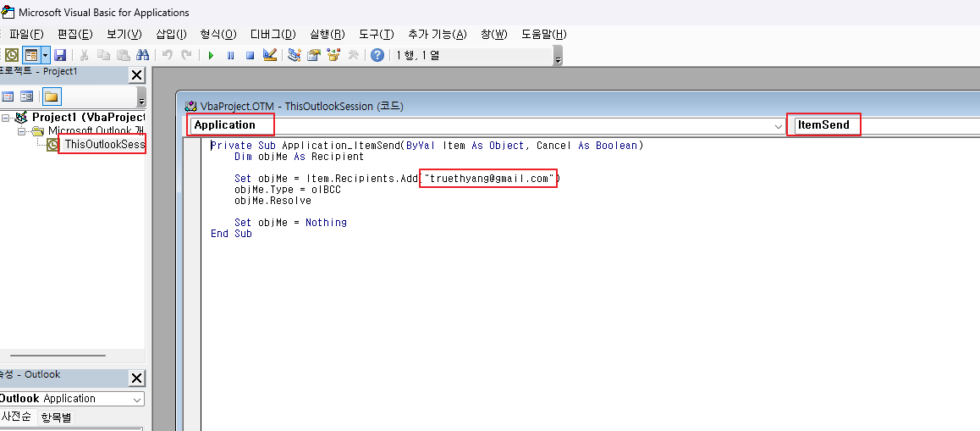The height and width of the screenshot is (431, 980).
Task: Click the objMe.Type = olBCC line
Action: point(288,190)
